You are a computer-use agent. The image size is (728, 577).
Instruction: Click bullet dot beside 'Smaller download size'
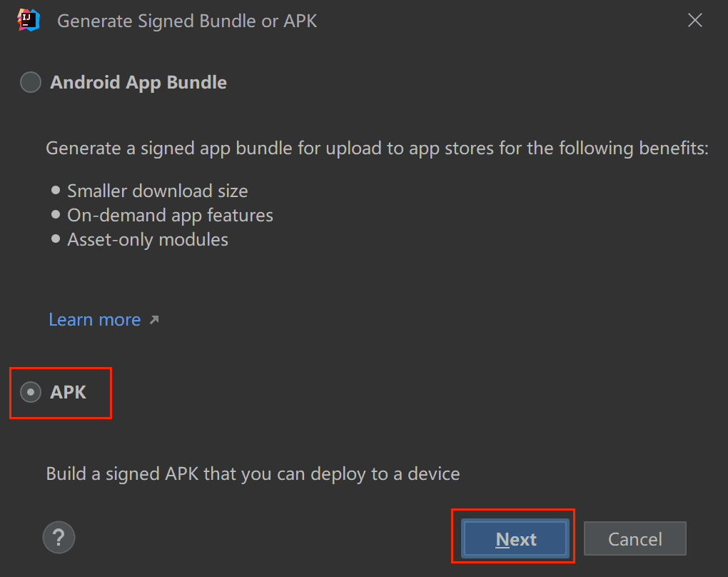[56, 190]
